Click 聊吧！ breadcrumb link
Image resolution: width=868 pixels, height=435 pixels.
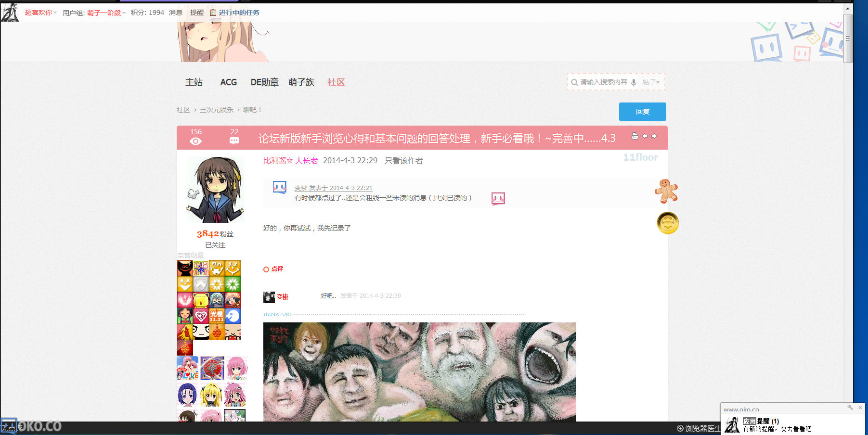(253, 110)
